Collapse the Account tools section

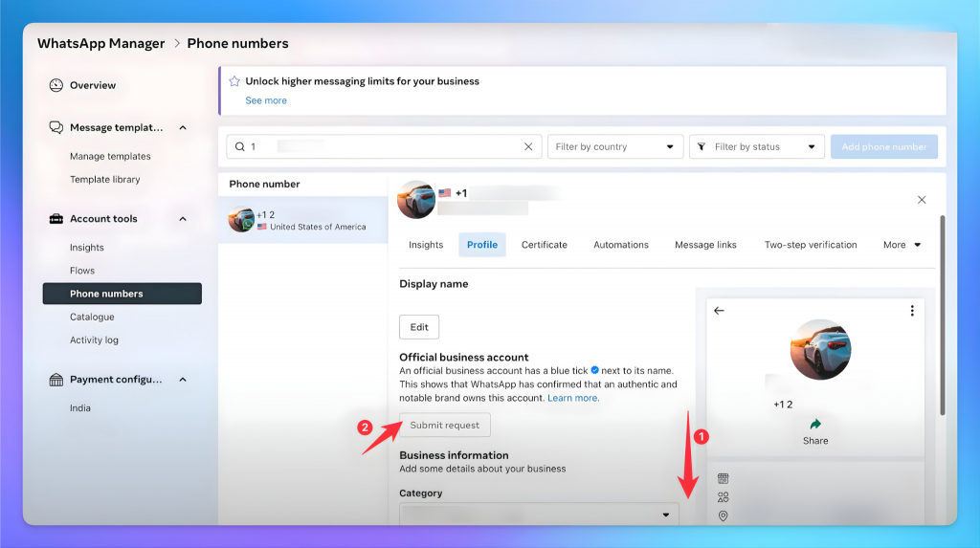coord(183,219)
